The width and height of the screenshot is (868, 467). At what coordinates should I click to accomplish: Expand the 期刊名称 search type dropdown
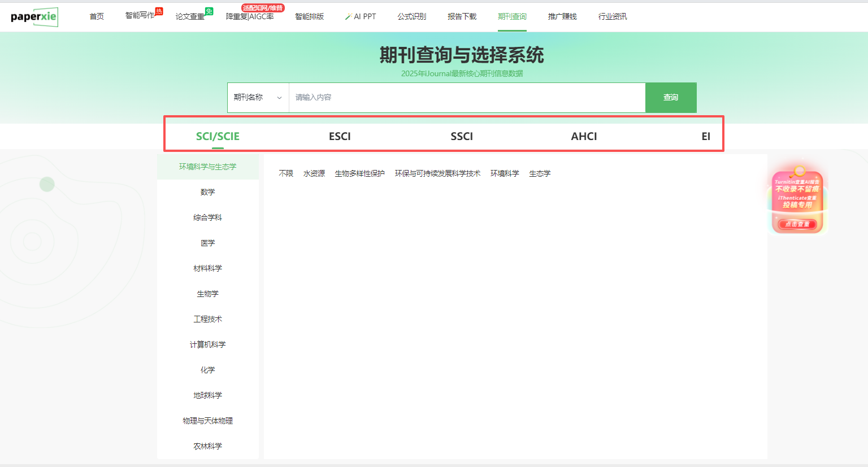pyautogui.click(x=258, y=97)
